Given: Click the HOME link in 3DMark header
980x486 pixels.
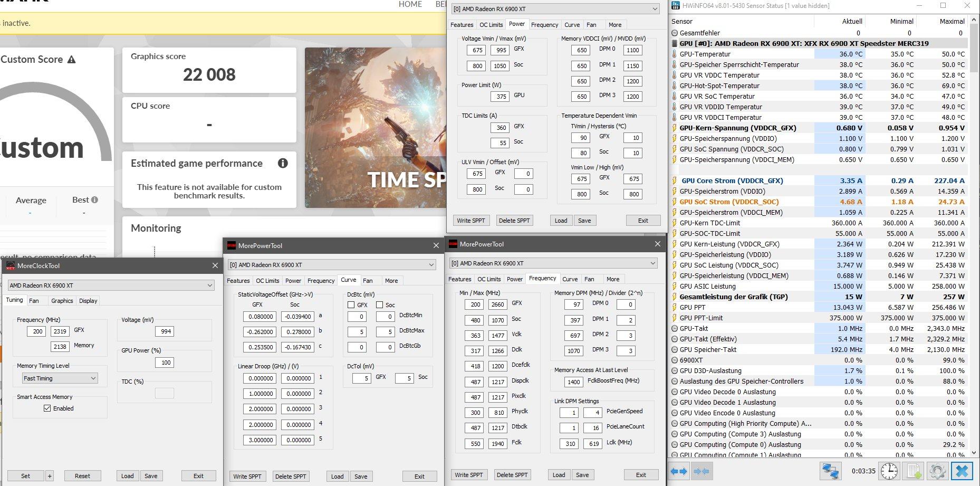Looking at the screenshot, I should tap(410, 4).
